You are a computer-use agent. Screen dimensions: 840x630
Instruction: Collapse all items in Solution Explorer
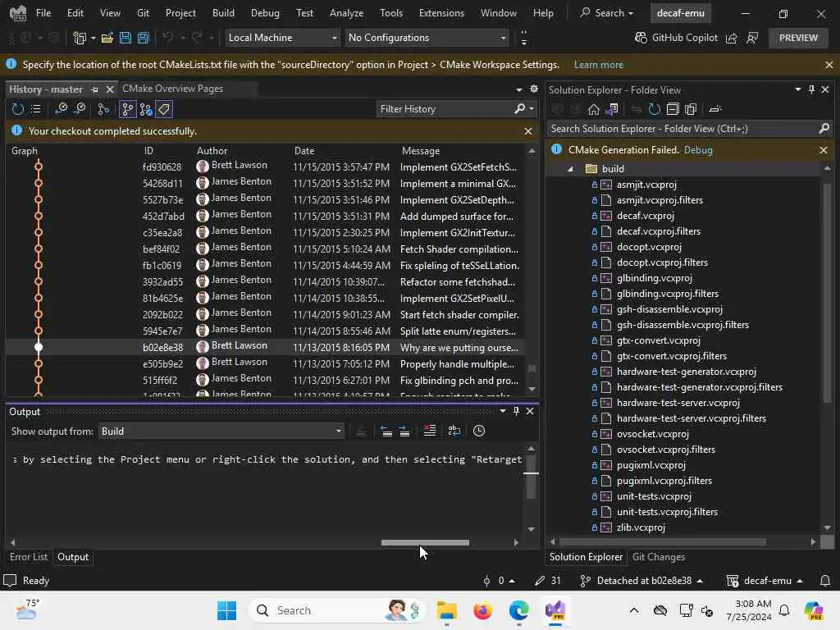pyautogui.click(x=673, y=109)
